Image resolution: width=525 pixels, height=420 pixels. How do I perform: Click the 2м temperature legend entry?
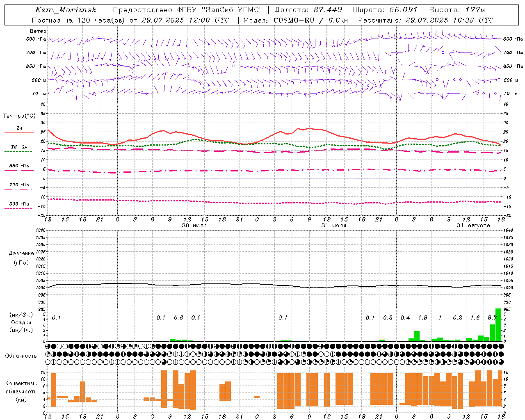[19, 128]
